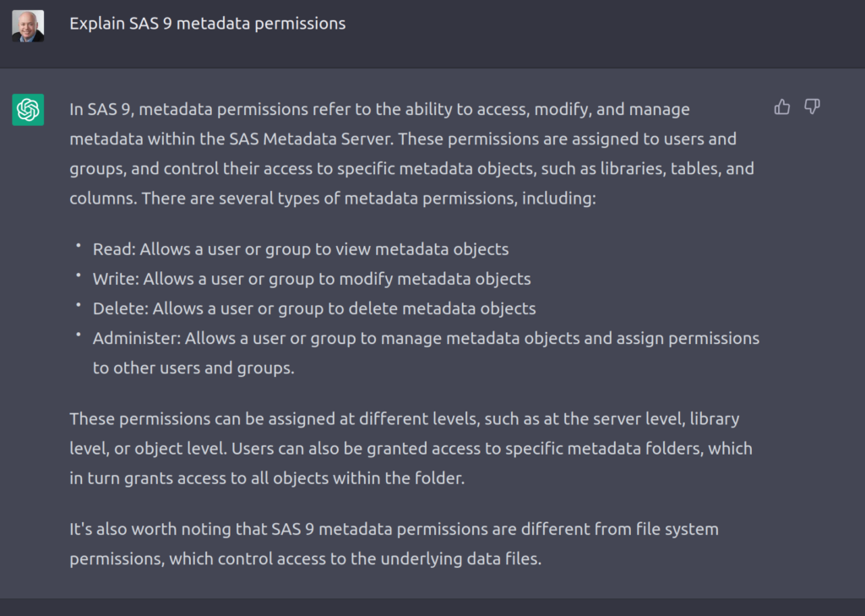Click the bullet dot before 'Read'
The height and width of the screenshot is (616, 865).
pos(79,245)
